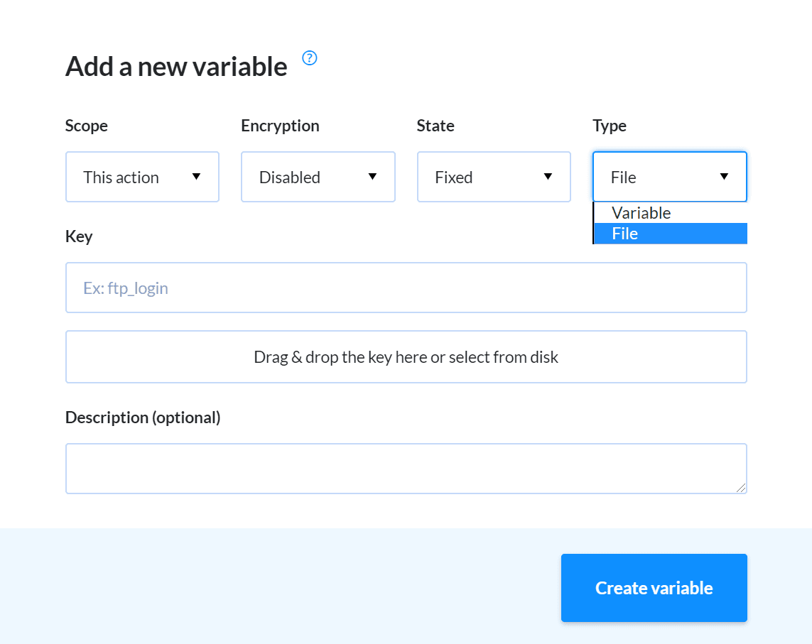Click the Encryption field label
The image size is (812, 644).
pyautogui.click(x=280, y=126)
